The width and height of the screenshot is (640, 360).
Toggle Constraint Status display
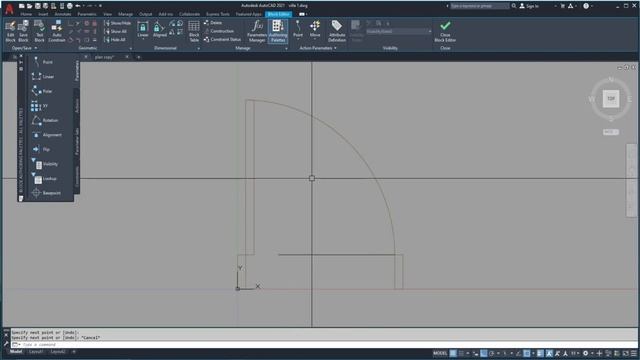click(x=222, y=40)
